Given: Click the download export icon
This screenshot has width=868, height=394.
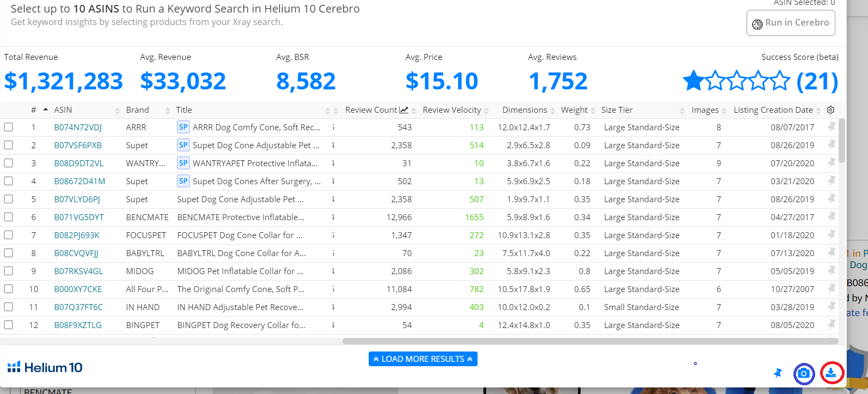Looking at the screenshot, I should [x=831, y=373].
